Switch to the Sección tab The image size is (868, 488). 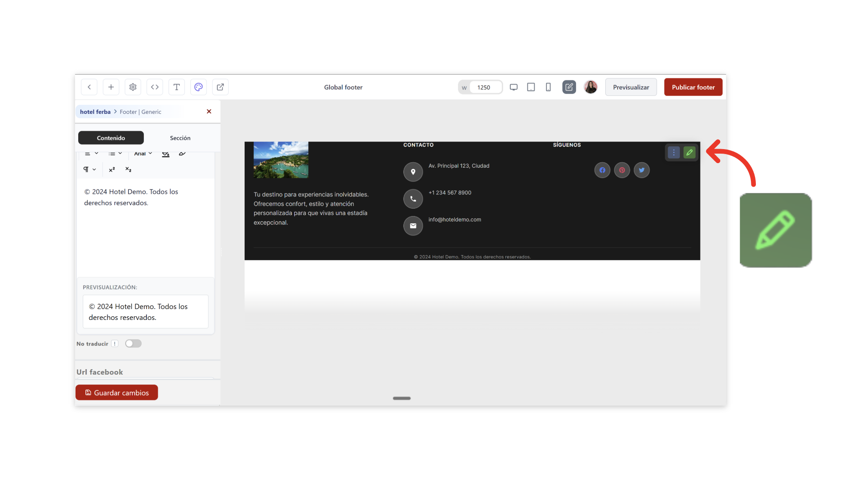point(180,138)
